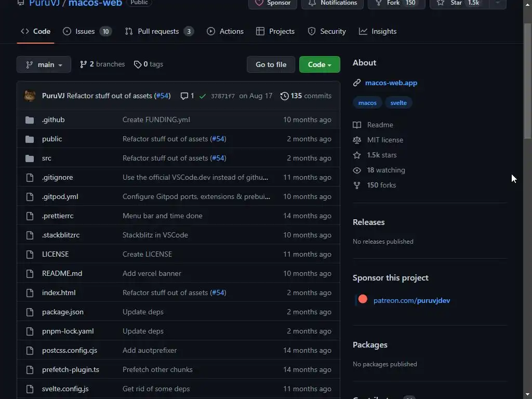Open the macos-web.app website link
This screenshot has height=399, width=532.
[x=391, y=83]
